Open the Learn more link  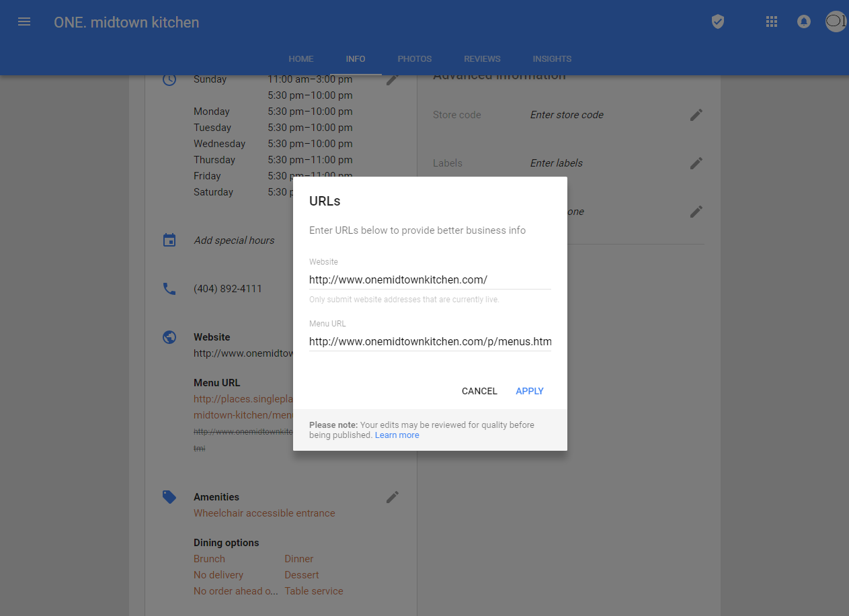tap(397, 435)
